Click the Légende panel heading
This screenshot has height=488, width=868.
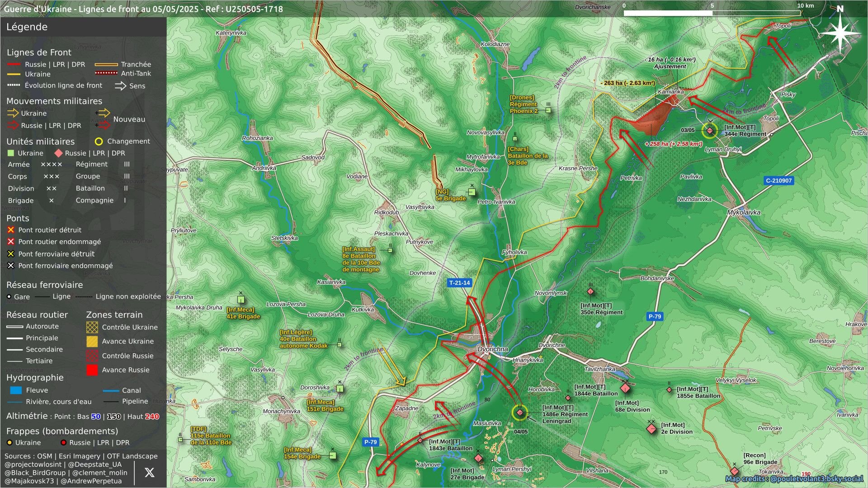click(27, 27)
